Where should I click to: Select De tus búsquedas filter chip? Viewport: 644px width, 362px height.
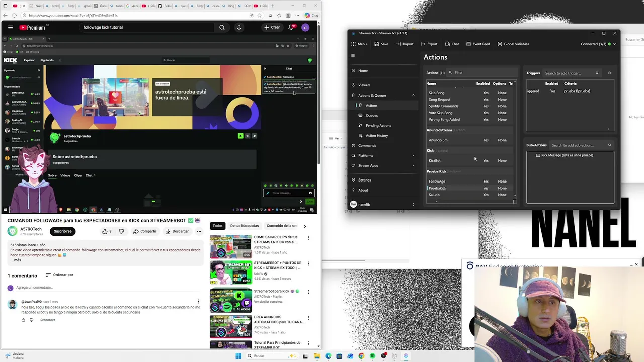245,226
